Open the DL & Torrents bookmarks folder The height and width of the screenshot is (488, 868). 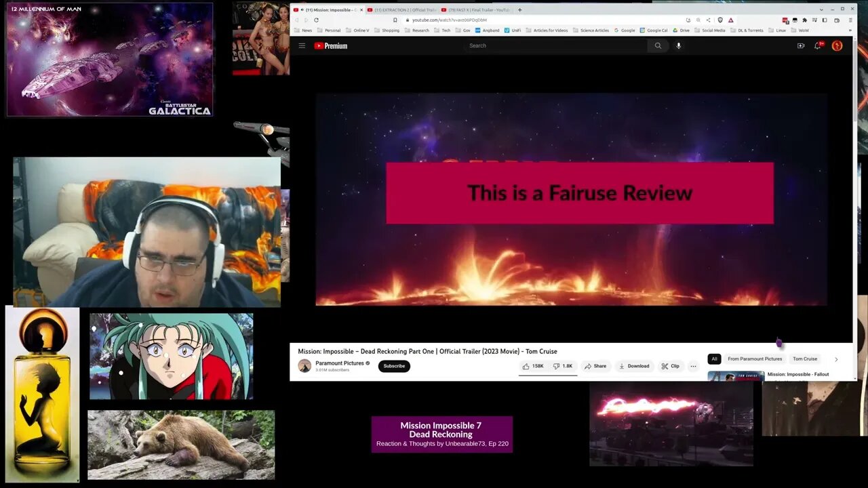pyautogui.click(x=747, y=30)
